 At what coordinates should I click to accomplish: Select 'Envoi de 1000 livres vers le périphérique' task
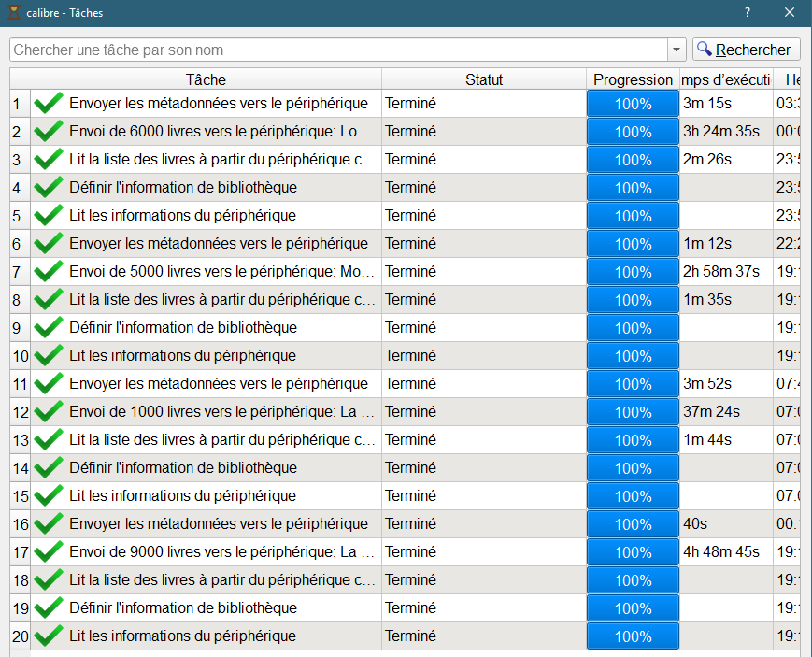tap(221, 411)
